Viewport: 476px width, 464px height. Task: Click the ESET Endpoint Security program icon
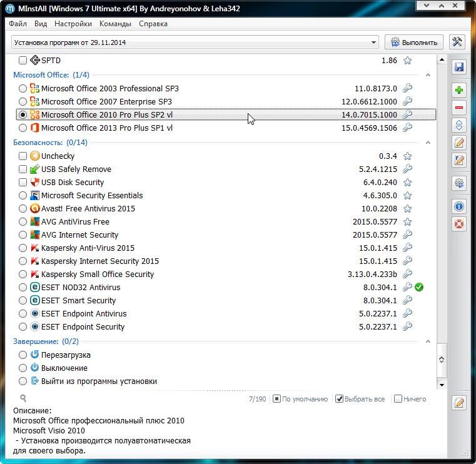(x=35, y=326)
